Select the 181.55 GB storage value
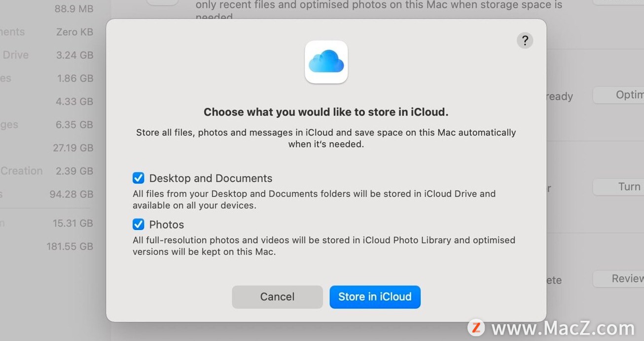 [70, 247]
